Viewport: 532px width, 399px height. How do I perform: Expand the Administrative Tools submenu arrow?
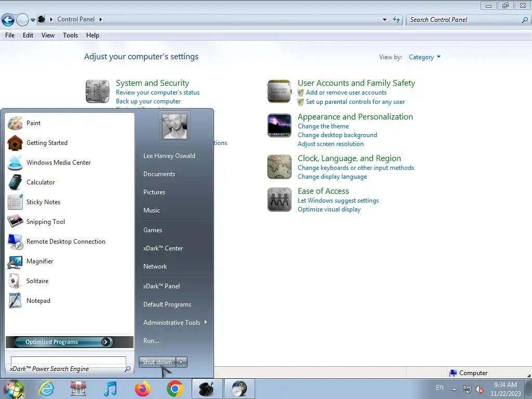(x=206, y=322)
